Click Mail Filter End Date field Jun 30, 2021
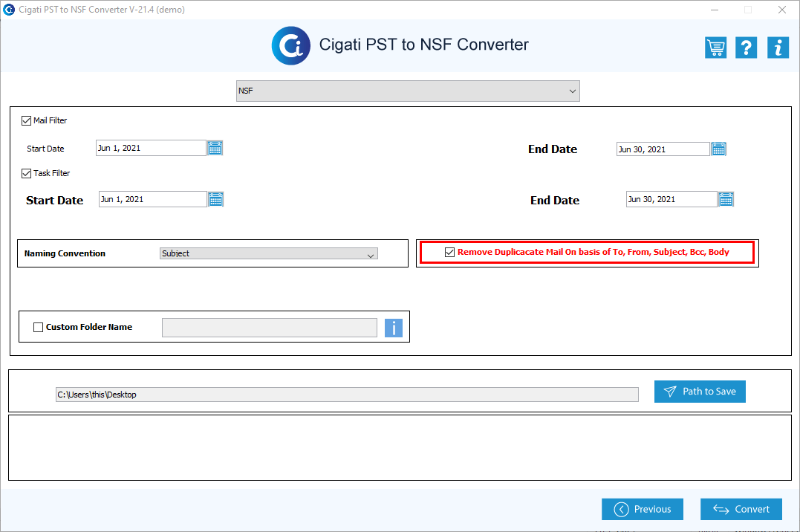Screen dimensions: 800x532 [x=663, y=149]
